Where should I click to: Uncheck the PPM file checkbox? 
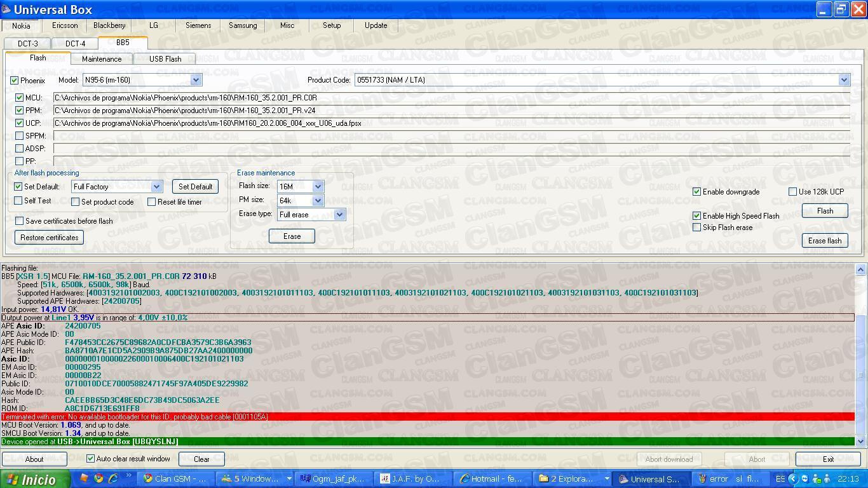pyautogui.click(x=20, y=111)
